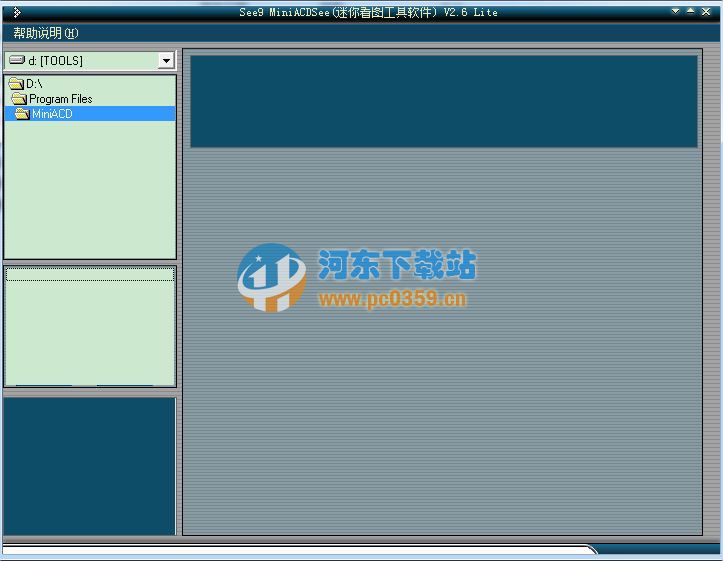
Task: Click the drive icon beside d: [TOOLS]
Action: point(17,60)
